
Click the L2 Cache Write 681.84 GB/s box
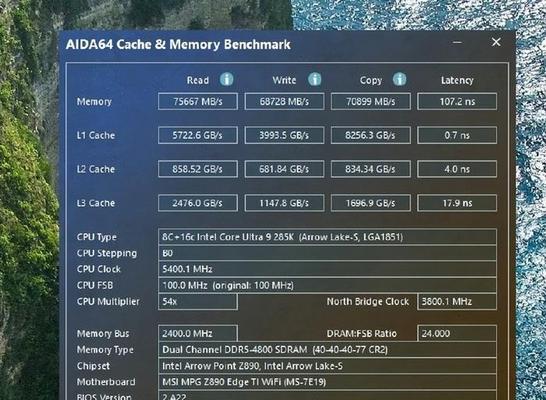(284, 169)
